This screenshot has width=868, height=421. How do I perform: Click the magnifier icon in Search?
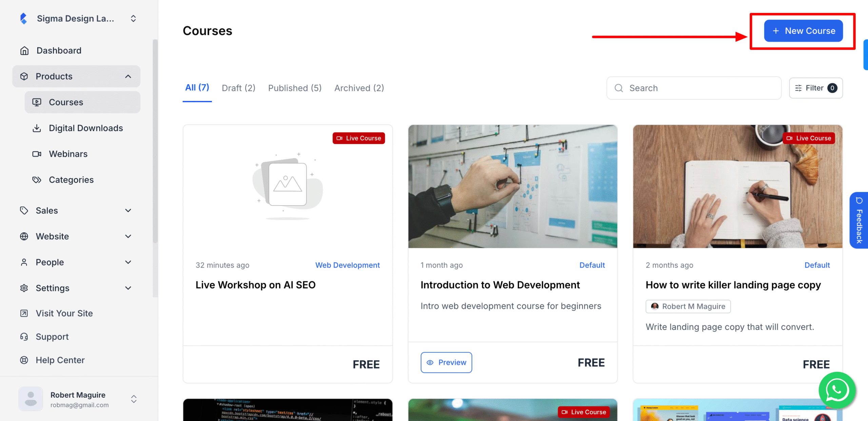click(619, 88)
